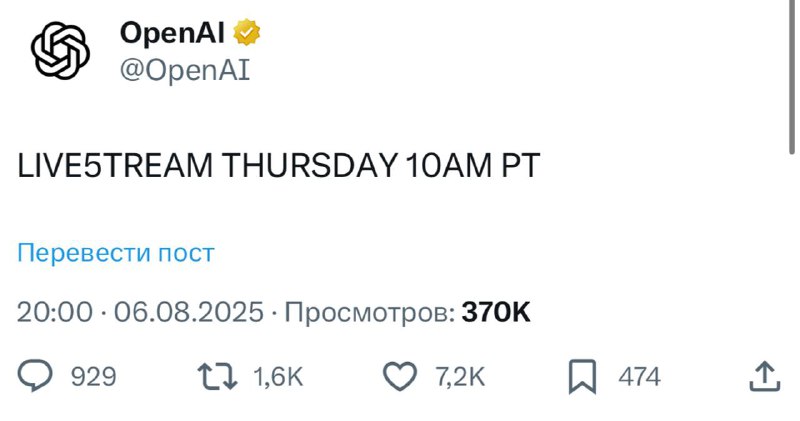This screenshot has width=800, height=421.
Task: Click the 20:00 post timestamp
Action: (x=55, y=312)
